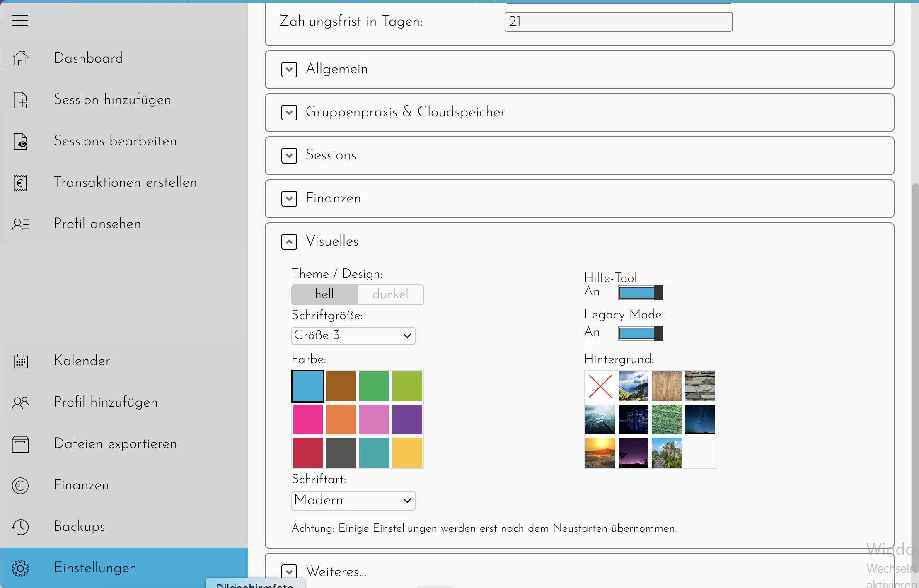Select Finanzen in the sidebar menu
The width and height of the screenshot is (919, 588).
click(x=82, y=485)
